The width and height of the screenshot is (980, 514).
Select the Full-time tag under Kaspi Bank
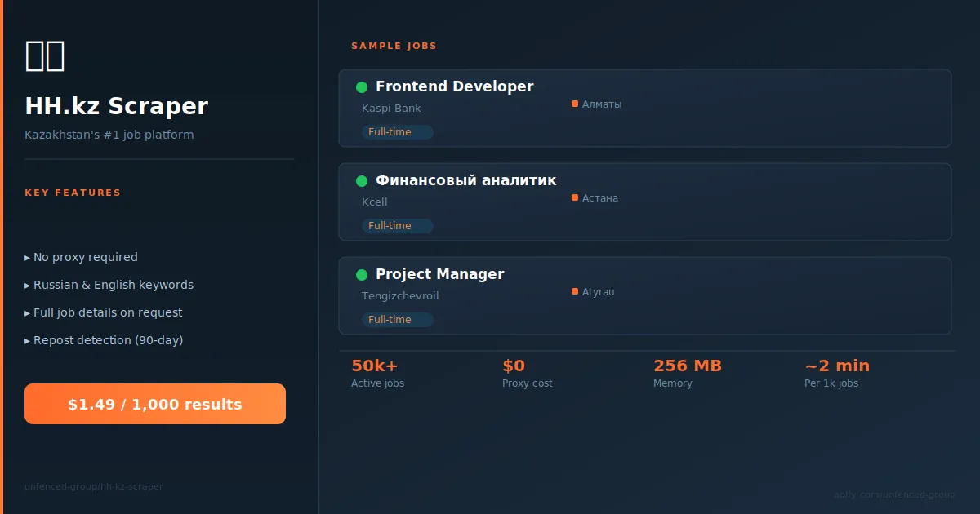[397, 132]
